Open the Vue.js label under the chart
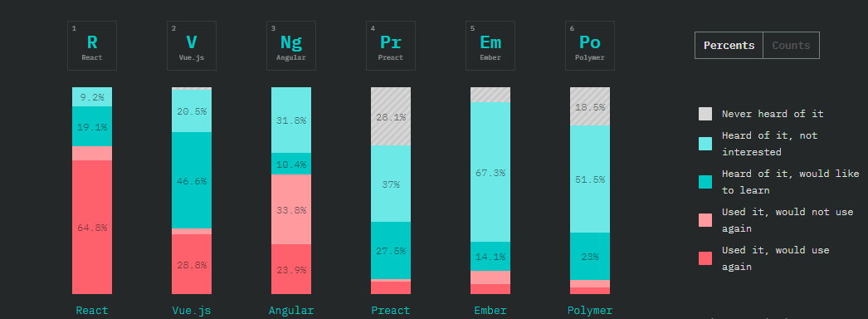868x319 pixels. coord(192,310)
